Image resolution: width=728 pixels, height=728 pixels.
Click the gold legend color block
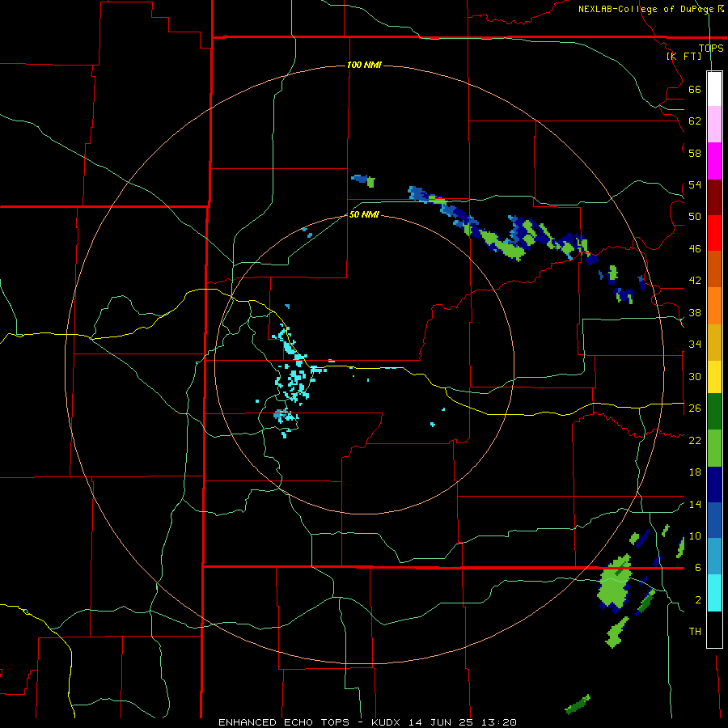point(714,342)
